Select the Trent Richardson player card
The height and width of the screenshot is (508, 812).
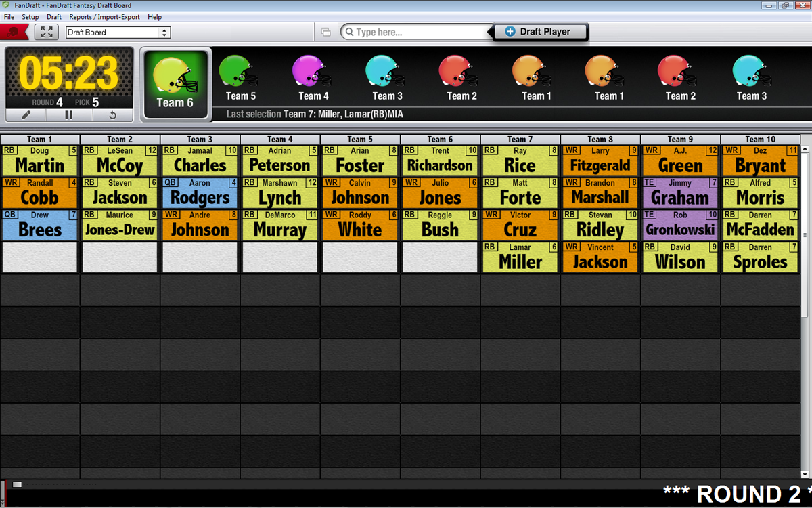point(440,161)
